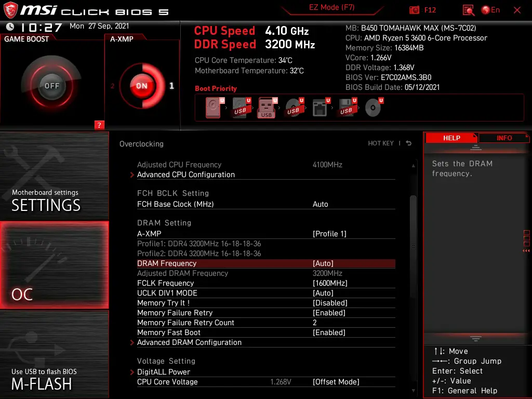This screenshot has width=532, height=399.
Task: Select the network boot device icon
Action: coord(321,108)
